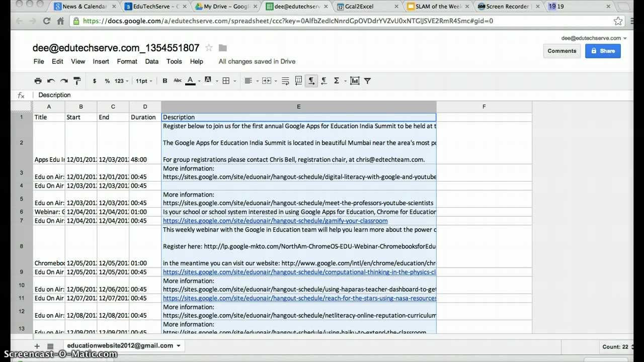This screenshot has width=644, height=362.
Task: Click the Description header cell
Action: pyautogui.click(x=299, y=117)
